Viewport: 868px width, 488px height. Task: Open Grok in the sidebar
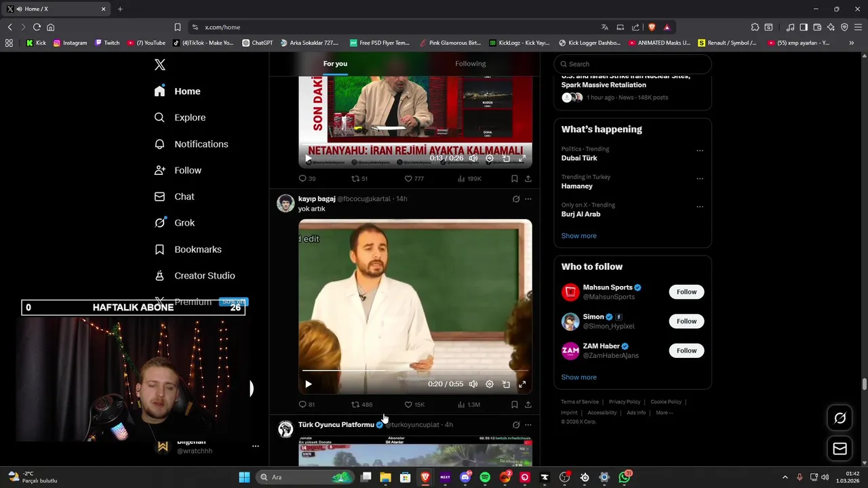point(175,222)
